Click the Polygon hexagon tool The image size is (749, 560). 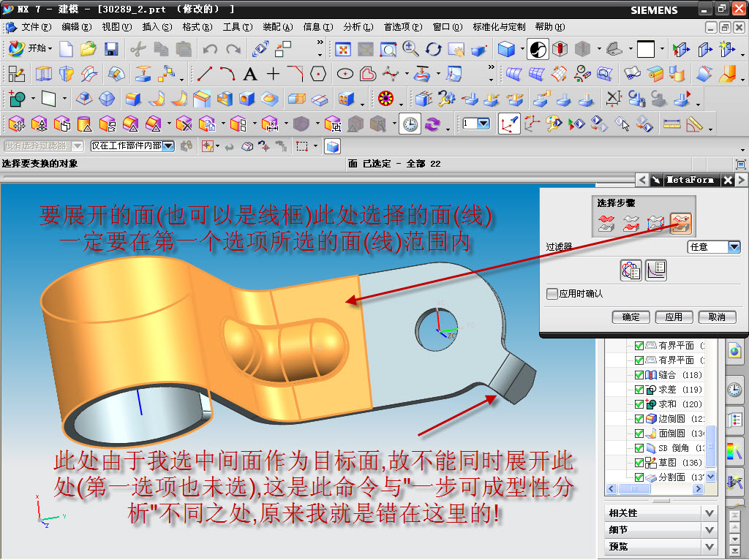pos(318,74)
